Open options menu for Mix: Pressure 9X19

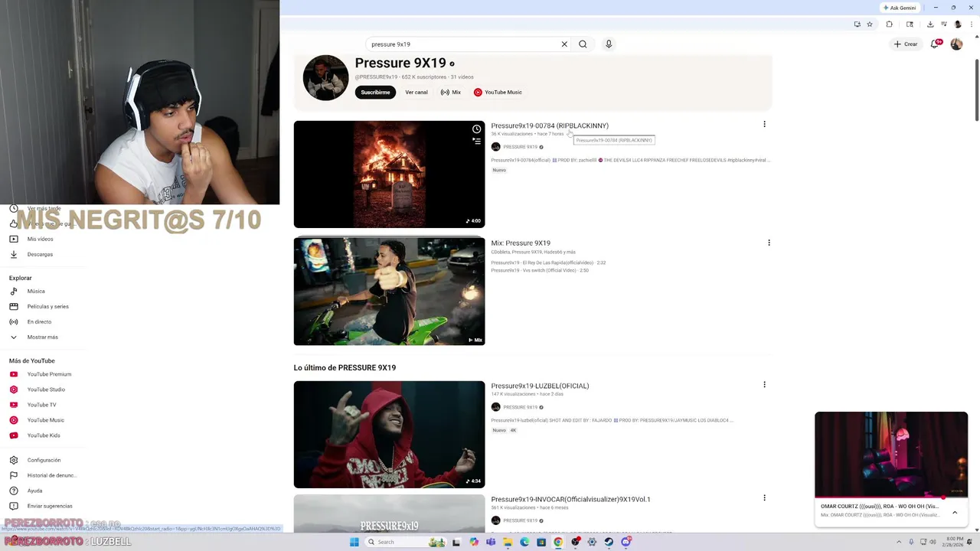pos(769,243)
